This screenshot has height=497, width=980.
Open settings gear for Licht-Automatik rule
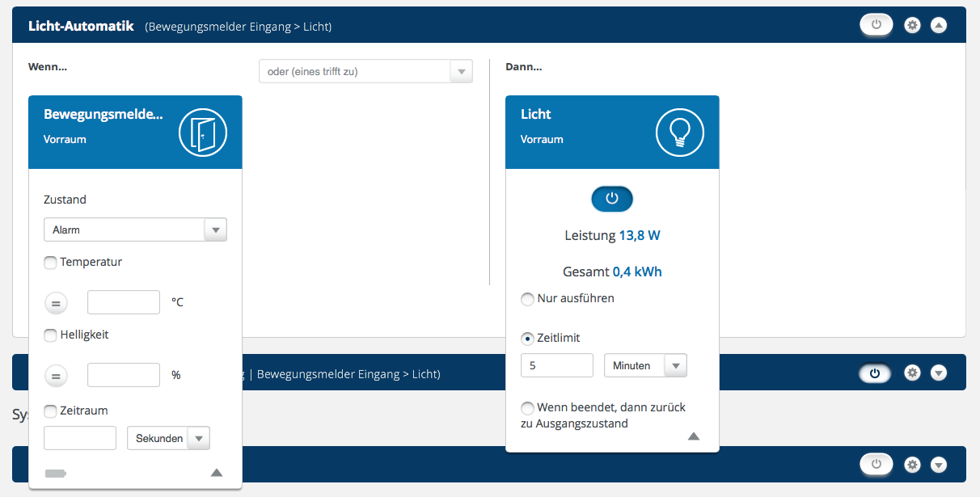coord(913,25)
